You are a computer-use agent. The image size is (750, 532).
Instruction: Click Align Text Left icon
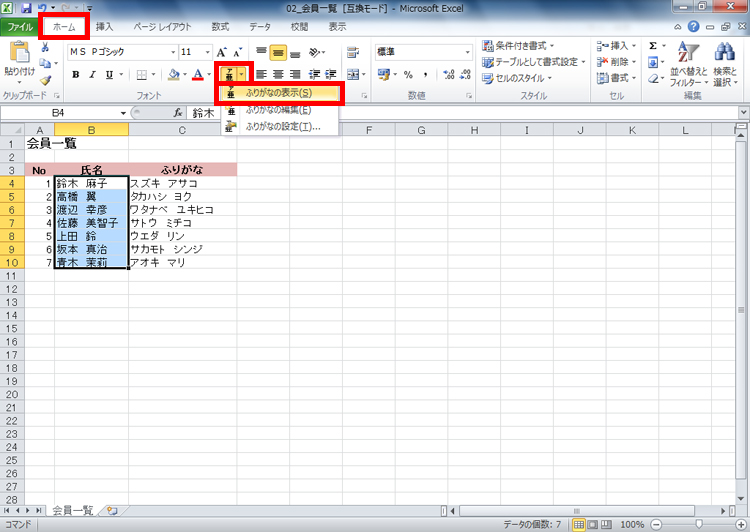261,75
